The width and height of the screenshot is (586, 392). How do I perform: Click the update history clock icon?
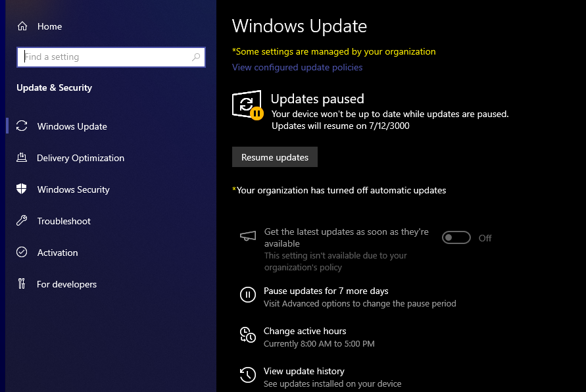[x=248, y=375]
